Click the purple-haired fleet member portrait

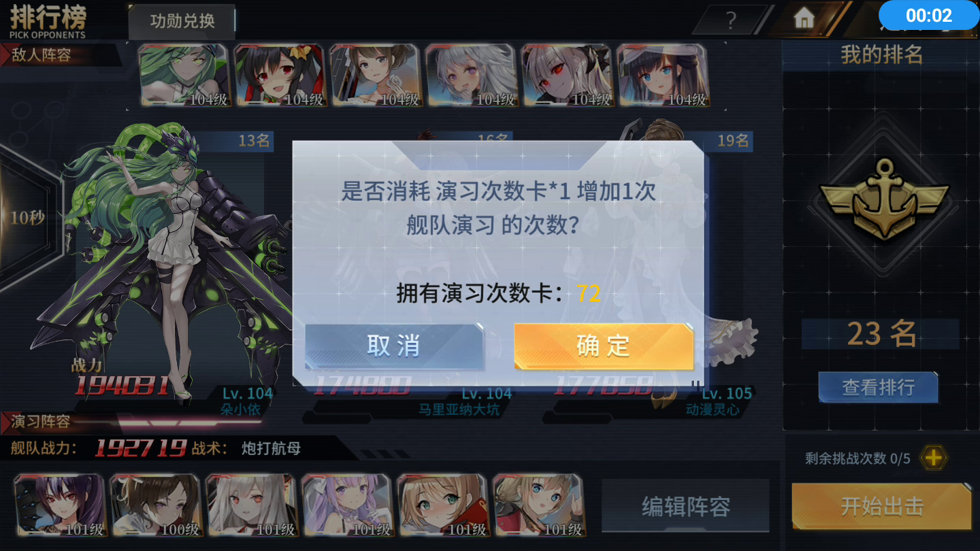tap(347, 505)
